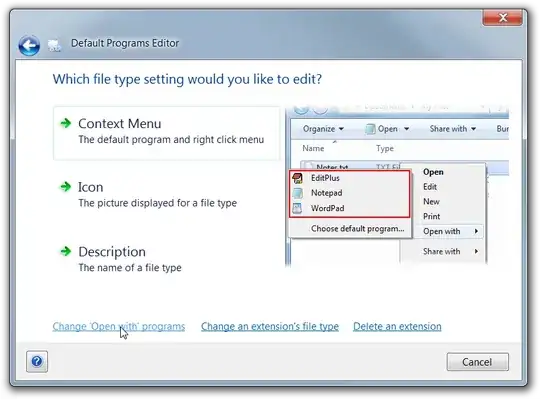The height and width of the screenshot is (400, 540).
Task: Go back with the blue arrow button
Action: (x=29, y=45)
